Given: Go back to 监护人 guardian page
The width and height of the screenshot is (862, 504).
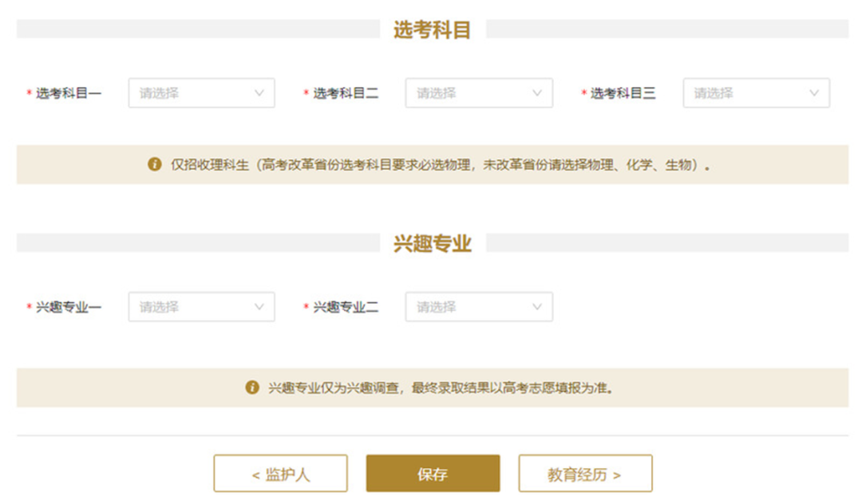Looking at the screenshot, I should coord(280,472).
